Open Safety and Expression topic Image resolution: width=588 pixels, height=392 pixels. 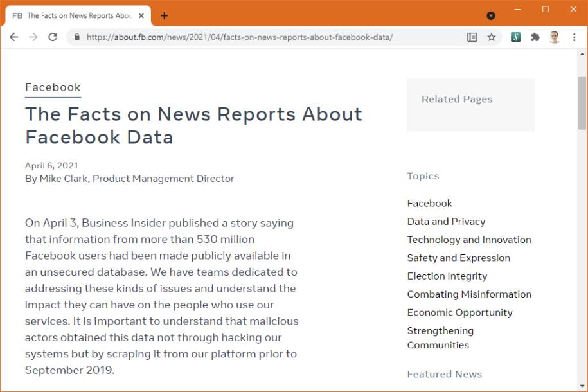click(x=459, y=258)
